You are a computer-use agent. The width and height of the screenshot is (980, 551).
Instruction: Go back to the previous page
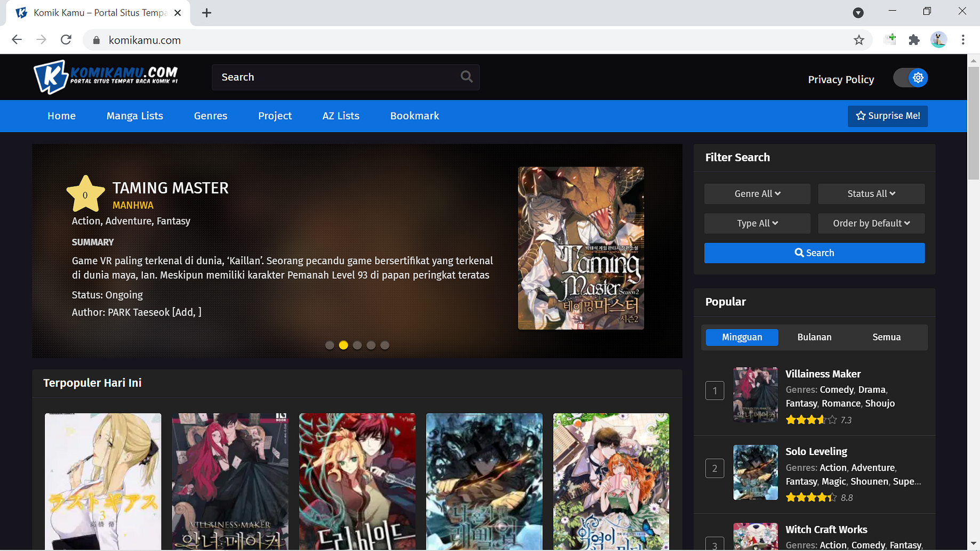click(17, 40)
